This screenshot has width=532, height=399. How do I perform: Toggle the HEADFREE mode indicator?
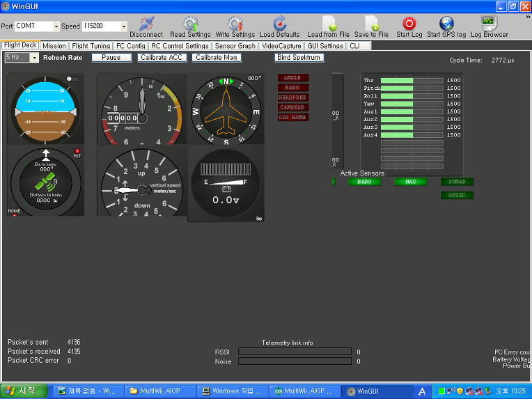click(292, 97)
